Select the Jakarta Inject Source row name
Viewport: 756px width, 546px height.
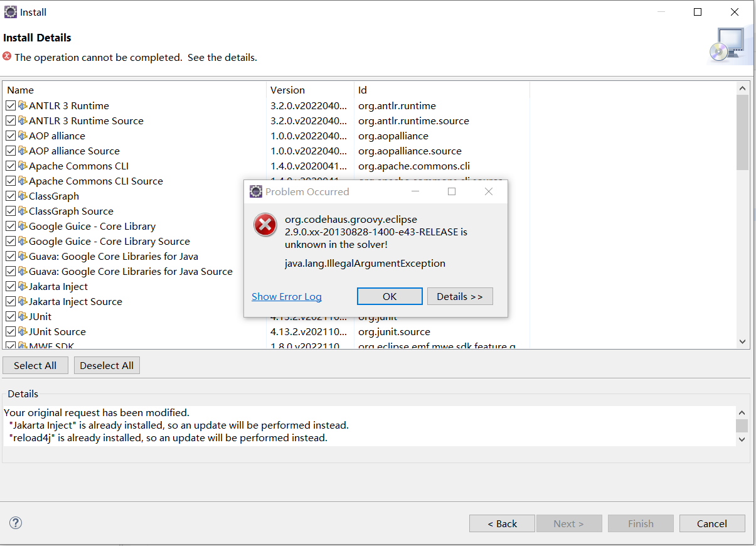pyautogui.click(x=75, y=301)
